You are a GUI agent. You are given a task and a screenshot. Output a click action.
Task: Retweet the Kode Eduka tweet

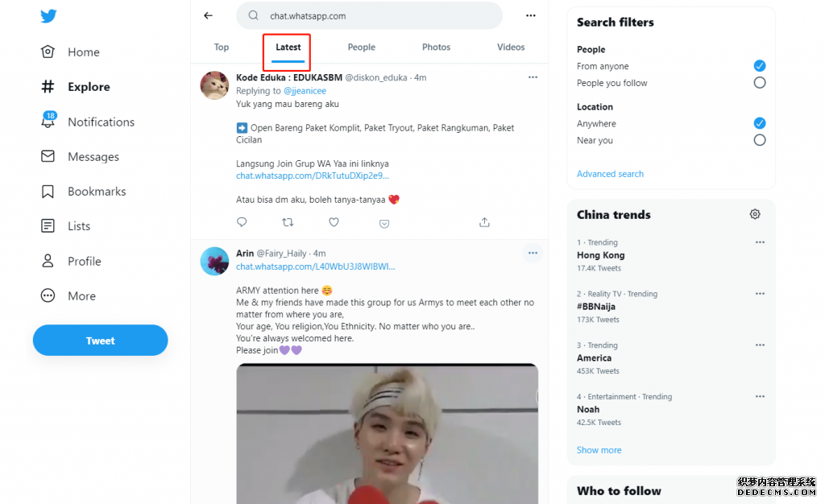pos(288,222)
